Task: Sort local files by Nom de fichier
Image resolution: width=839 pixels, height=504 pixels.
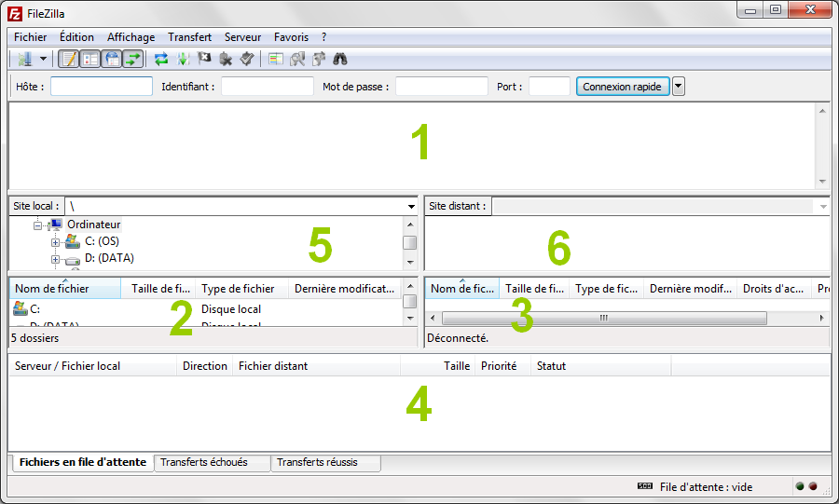Action: (x=65, y=289)
